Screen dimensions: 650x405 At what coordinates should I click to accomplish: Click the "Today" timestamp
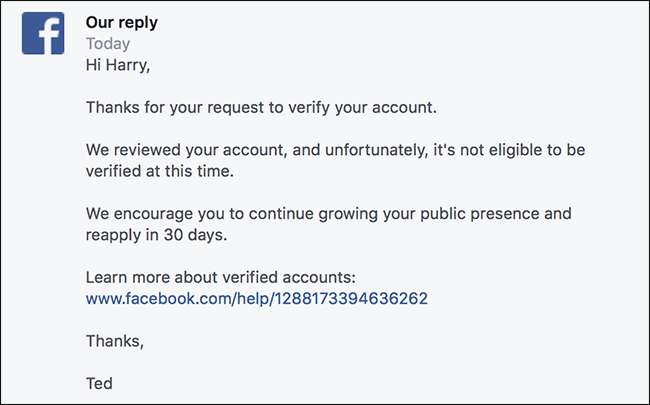pos(108,44)
